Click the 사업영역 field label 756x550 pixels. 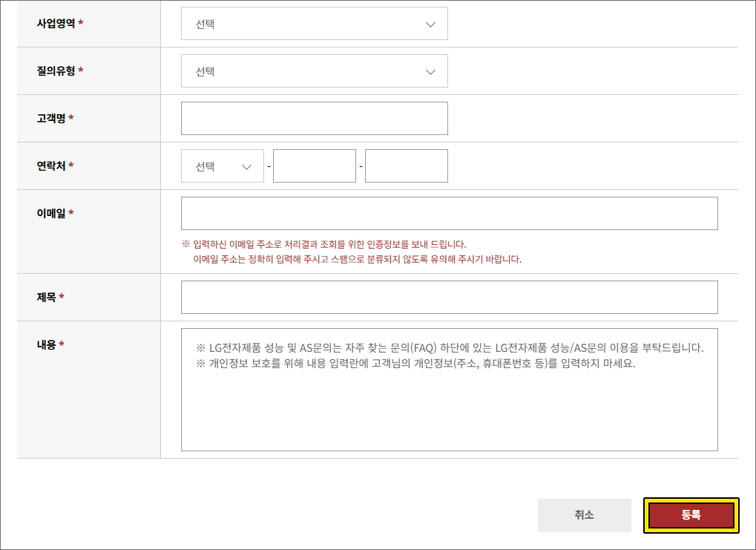click(x=56, y=24)
